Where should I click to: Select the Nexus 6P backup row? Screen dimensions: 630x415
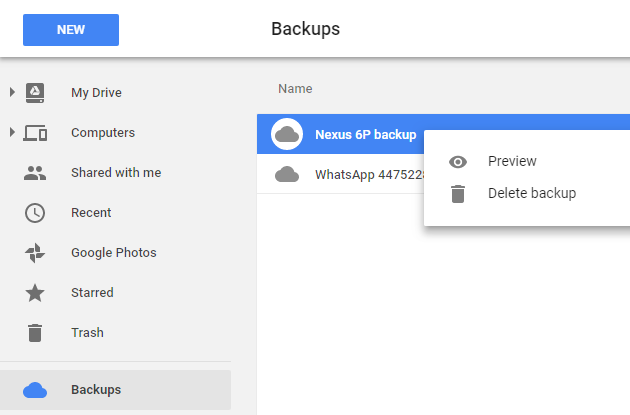(x=443, y=134)
